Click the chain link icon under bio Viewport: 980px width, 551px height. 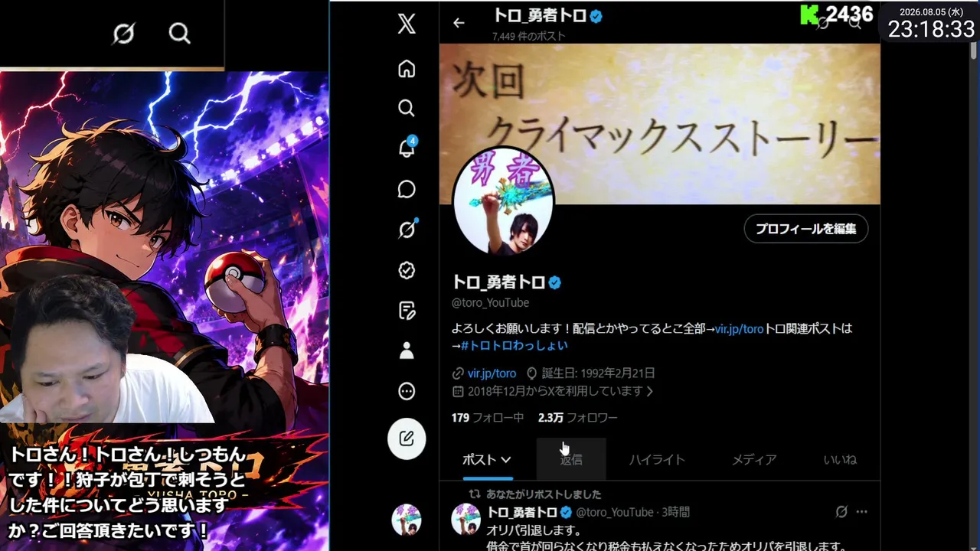point(458,373)
